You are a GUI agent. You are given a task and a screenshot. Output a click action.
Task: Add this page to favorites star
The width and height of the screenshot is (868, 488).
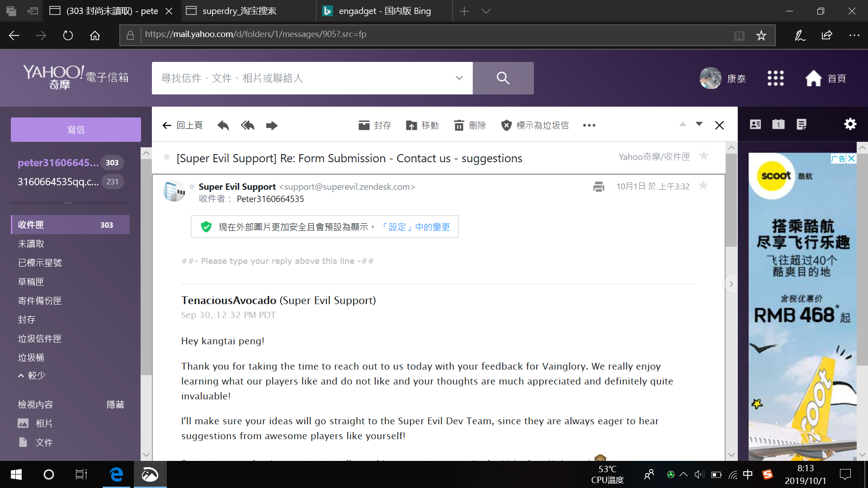point(761,35)
